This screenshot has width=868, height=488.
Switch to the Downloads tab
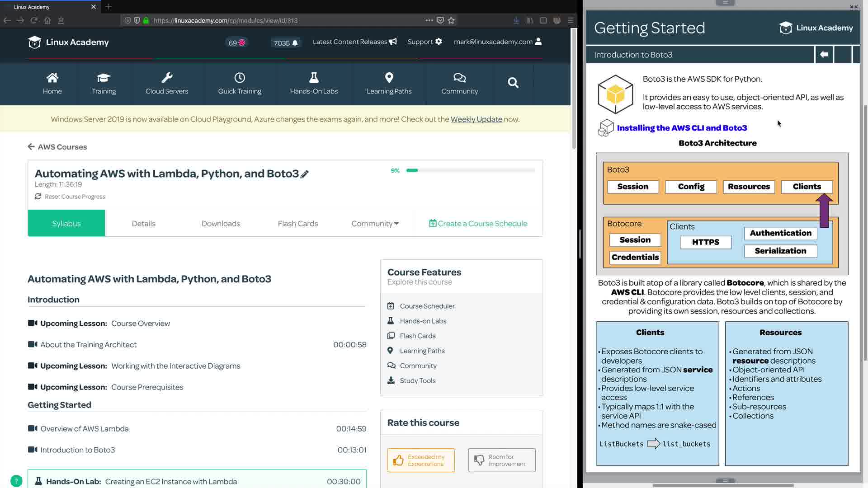(221, 224)
